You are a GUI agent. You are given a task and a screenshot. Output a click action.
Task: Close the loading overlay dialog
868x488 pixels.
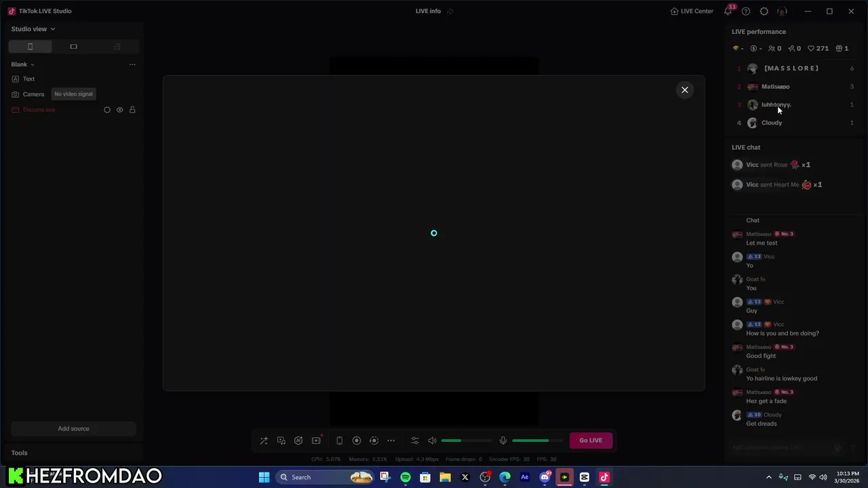click(685, 89)
